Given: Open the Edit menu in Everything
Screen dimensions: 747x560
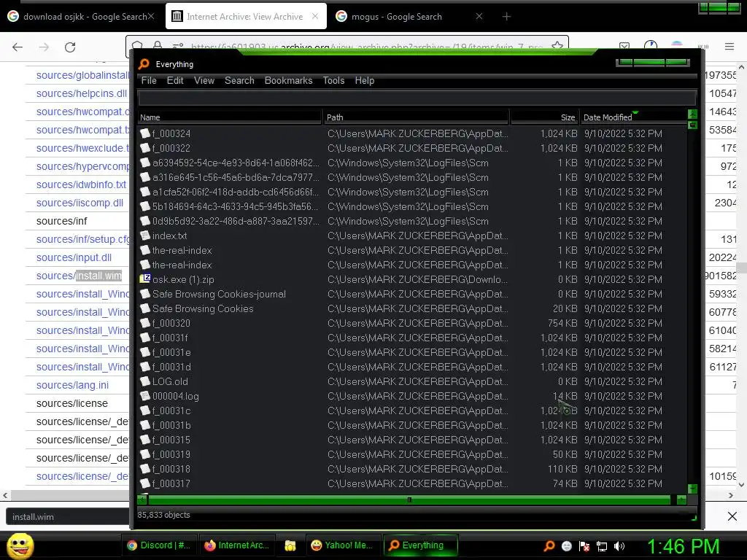Looking at the screenshot, I should (x=175, y=80).
